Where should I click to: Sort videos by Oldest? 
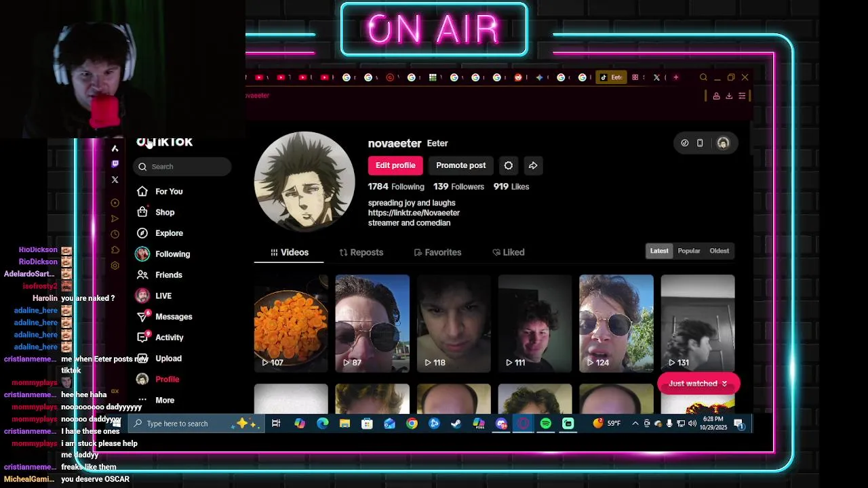click(x=719, y=251)
